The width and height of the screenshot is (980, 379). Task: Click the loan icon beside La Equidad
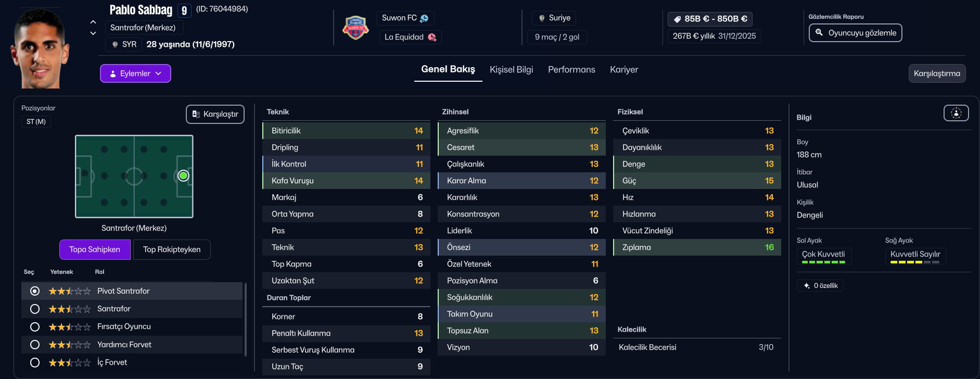[432, 37]
